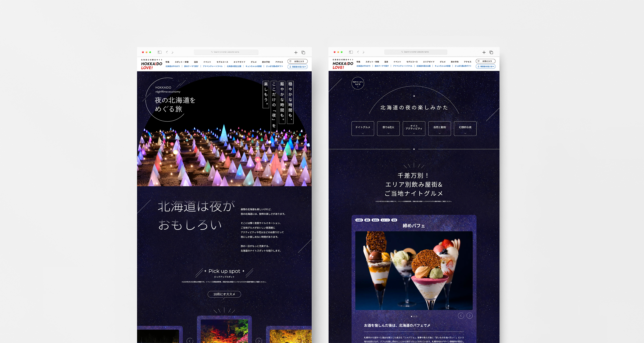
Task: Click the 10月にオススメ button
Action: click(224, 294)
